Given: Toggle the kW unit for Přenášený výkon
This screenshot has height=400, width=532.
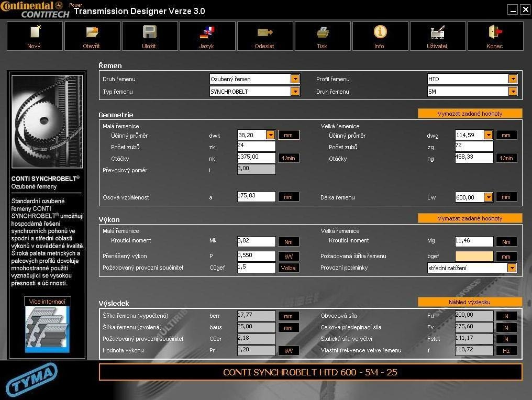Looking at the screenshot, I should point(289,257).
